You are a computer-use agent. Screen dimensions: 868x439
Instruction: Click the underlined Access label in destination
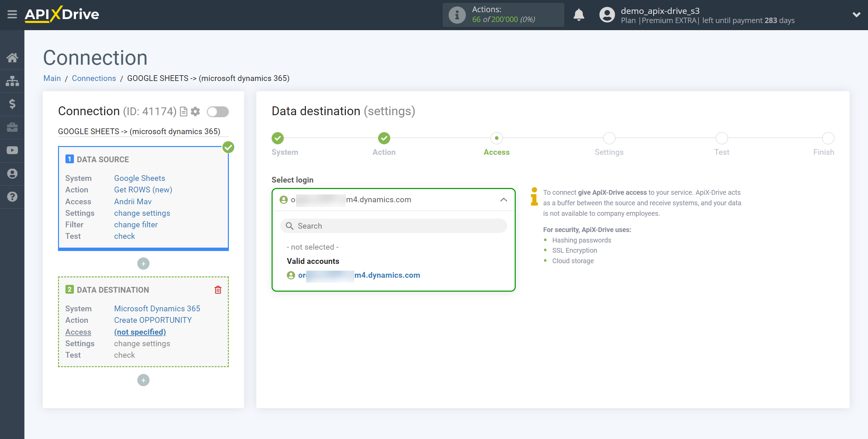[x=78, y=332]
